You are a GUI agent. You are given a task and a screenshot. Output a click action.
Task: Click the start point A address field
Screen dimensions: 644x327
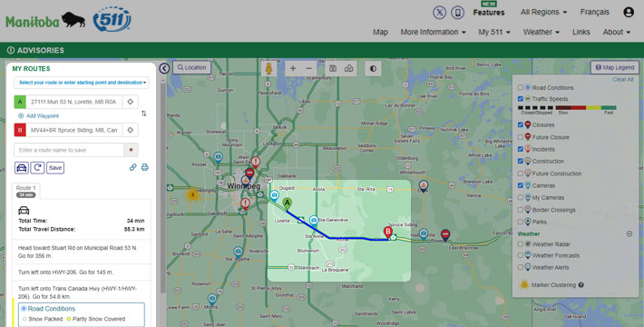click(74, 102)
